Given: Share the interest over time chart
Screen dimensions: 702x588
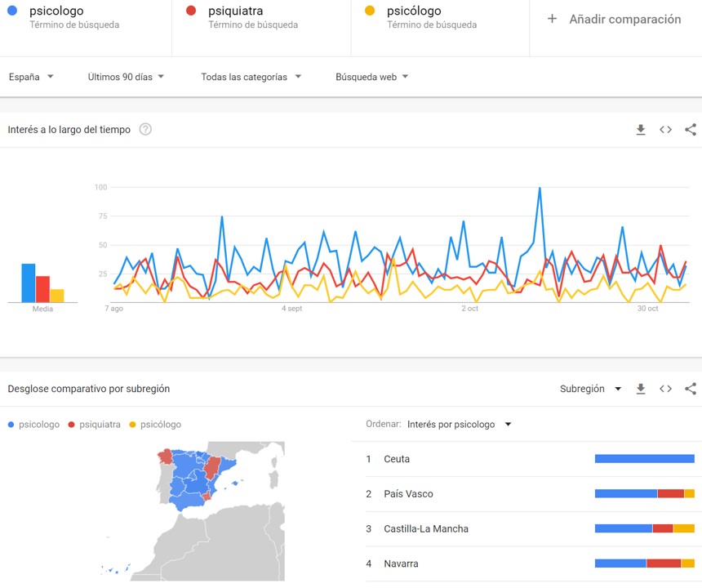Looking at the screenshot, I should pyautogui.click(x=691, y=130).
